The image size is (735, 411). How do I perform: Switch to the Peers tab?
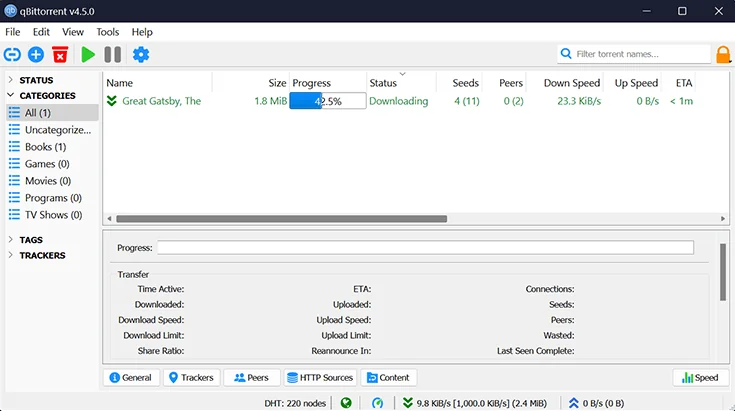tap(252, 377)
